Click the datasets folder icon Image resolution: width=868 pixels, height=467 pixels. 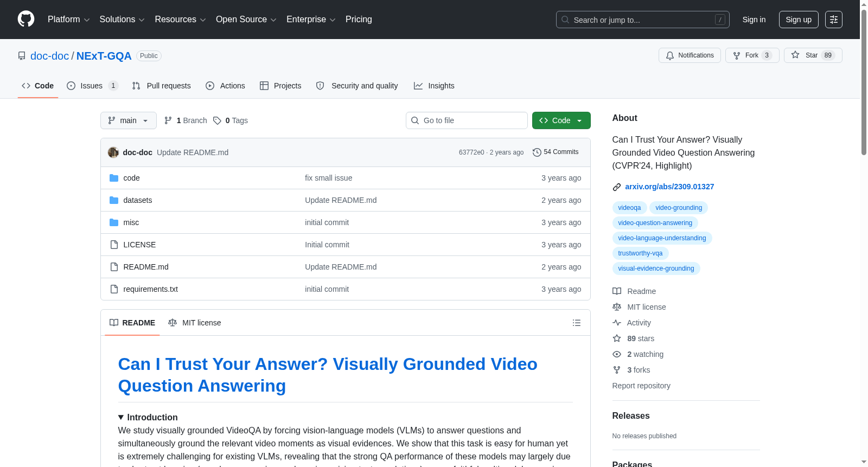pos(114,200)
